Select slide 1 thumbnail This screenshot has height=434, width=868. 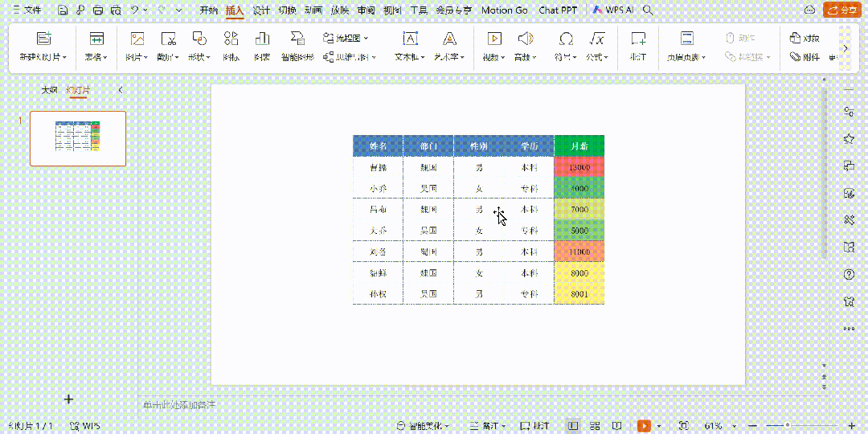pyautogui.click(x=78, y=138)
